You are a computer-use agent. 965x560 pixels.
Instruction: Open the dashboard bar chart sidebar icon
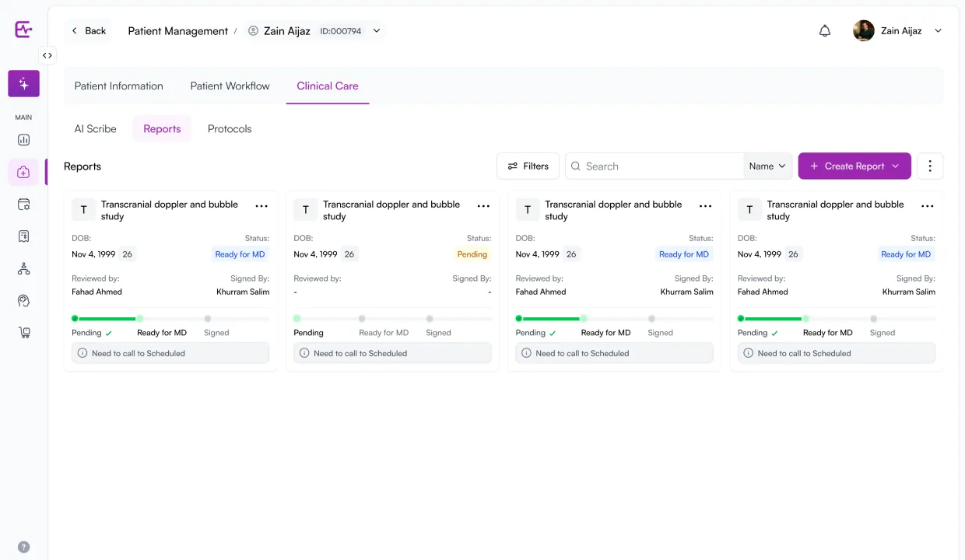point(23,140)
